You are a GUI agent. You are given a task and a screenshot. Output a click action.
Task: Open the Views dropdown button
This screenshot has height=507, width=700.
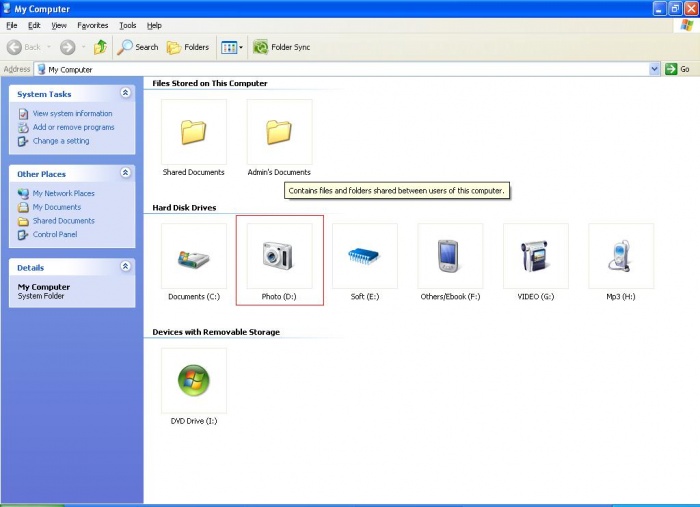pos(231,47)
